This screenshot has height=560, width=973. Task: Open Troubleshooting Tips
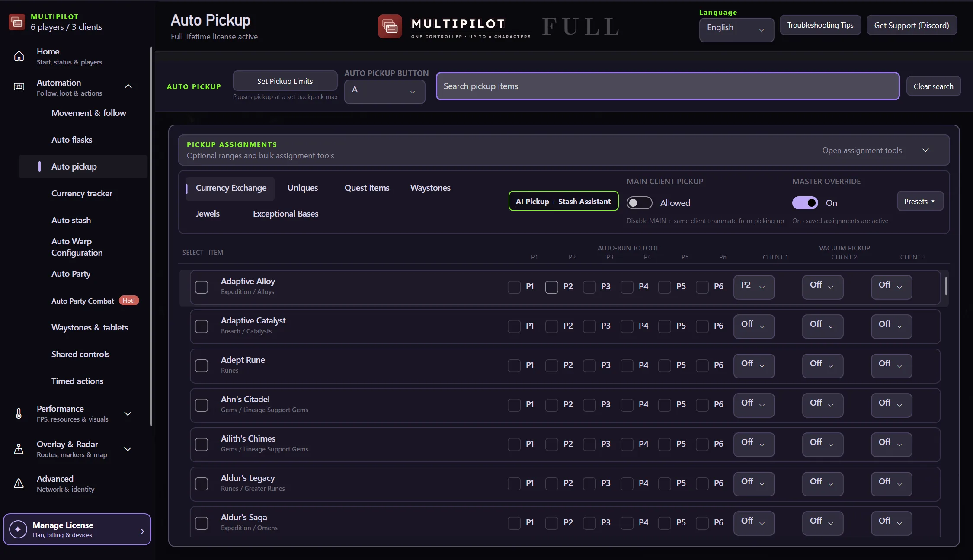pyautogui.click(x=820, y=25)
